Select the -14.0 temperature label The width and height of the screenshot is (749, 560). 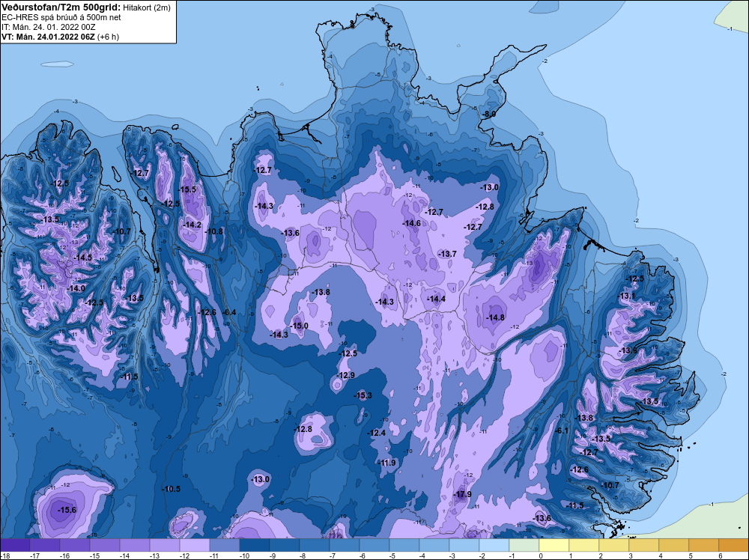76,288
